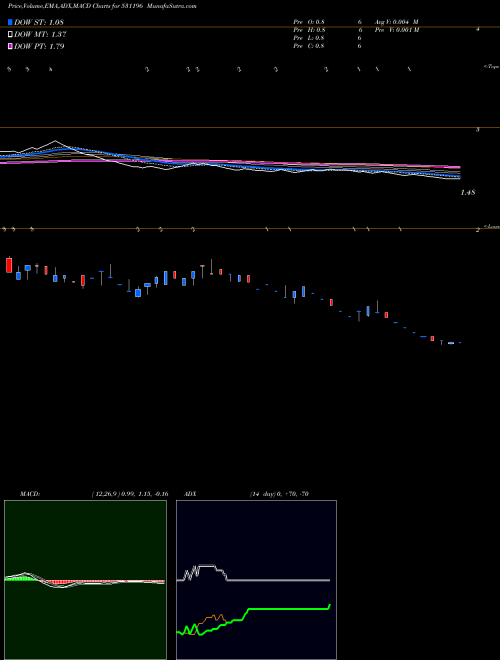500x660 pixels.
Task: Click the axis label 3 on the right
Action: point(478,130)
